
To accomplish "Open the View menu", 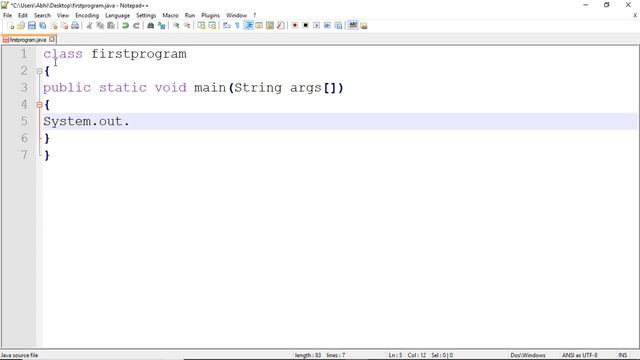I will 63,16.
